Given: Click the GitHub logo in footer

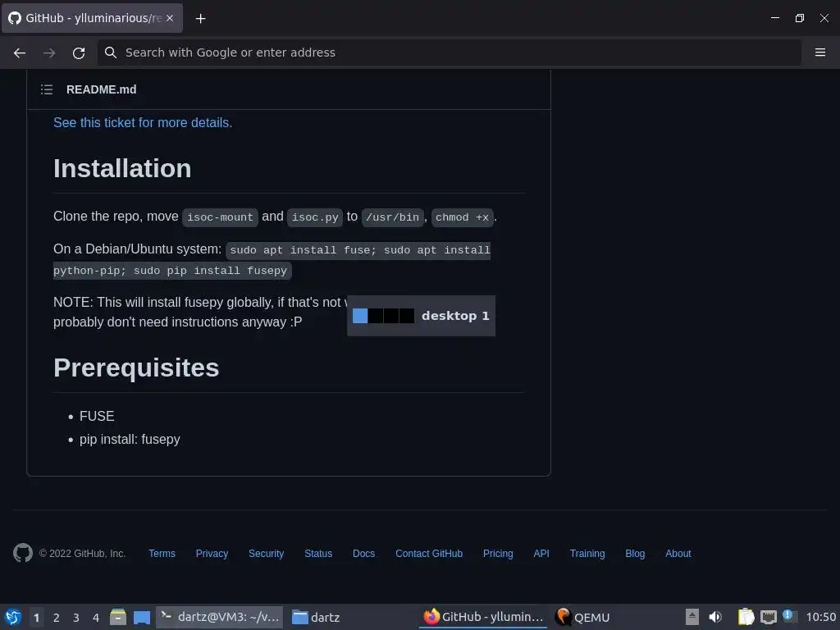Looking at the screenshot, I should coord(23,553).
